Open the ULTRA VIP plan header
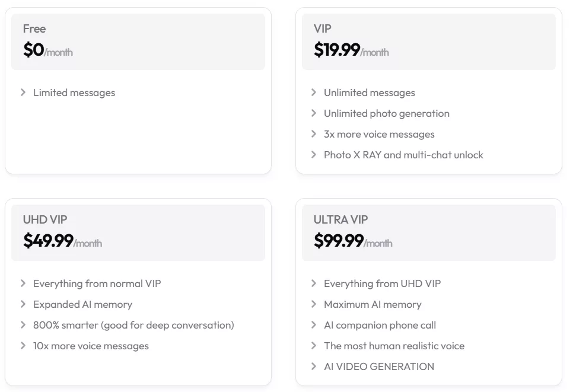Screen dimensions: 573x392 pos(428,231)
